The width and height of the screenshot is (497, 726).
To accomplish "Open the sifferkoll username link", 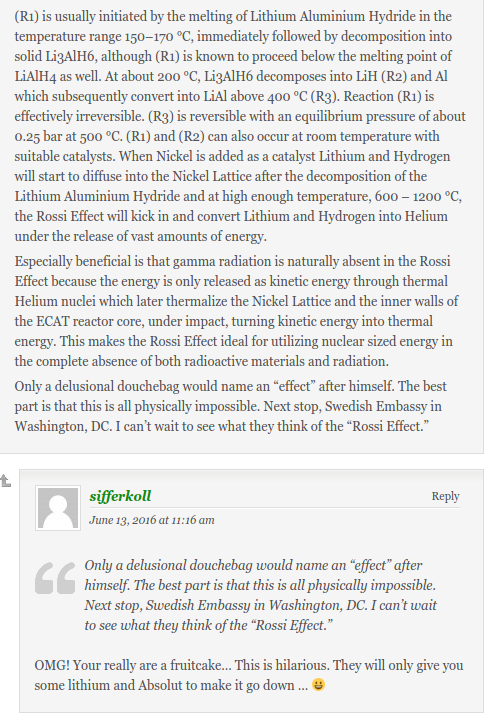I will click(x=120, y=496).
